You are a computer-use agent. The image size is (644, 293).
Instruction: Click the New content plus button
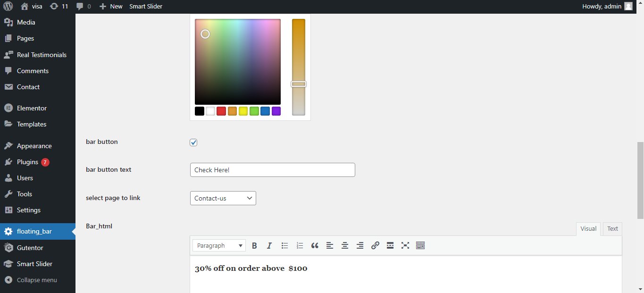click(x=111, y=7)
